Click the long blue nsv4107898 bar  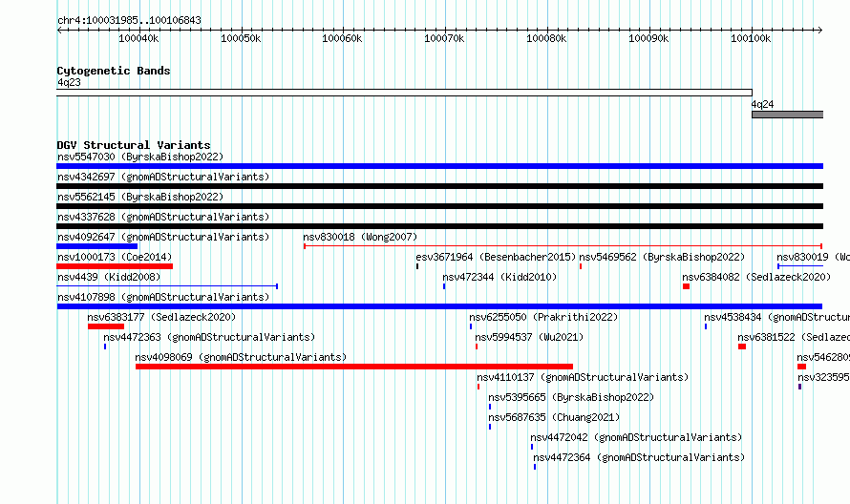[439, 306]
